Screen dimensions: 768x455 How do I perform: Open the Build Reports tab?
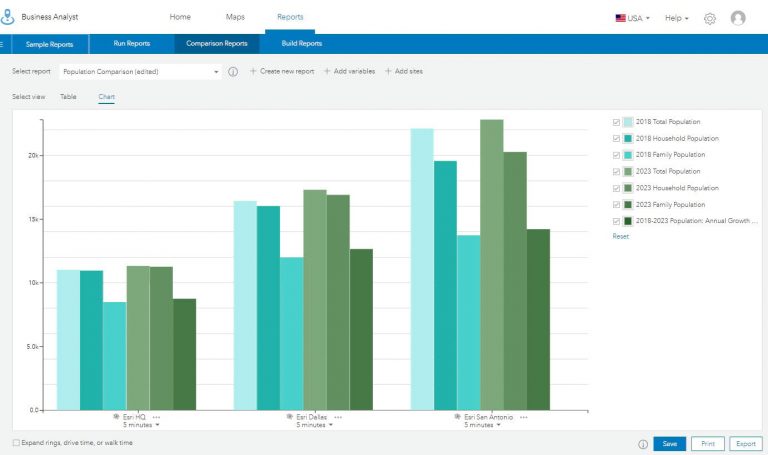click(x=302, y=44)
